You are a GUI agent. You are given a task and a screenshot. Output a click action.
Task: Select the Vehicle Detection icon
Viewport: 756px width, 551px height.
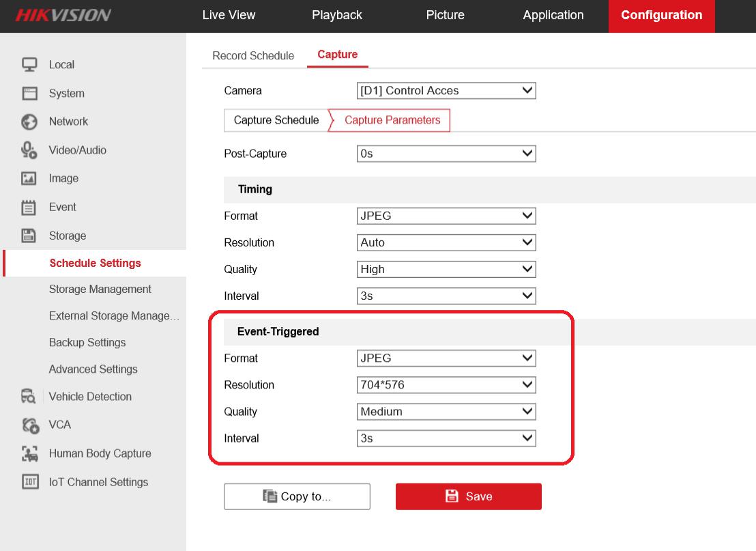coord(29,397)
